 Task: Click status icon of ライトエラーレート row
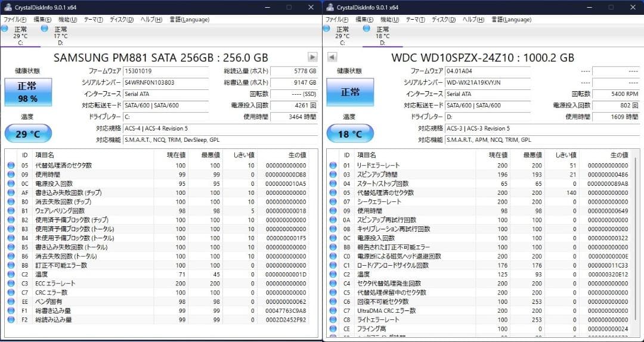point(333,319)
